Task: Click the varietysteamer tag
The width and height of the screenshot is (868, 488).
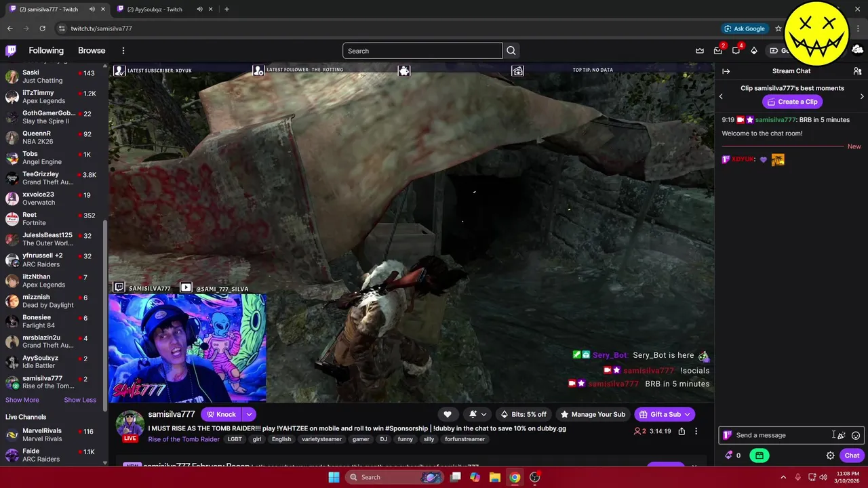Action: click(322, 439)
